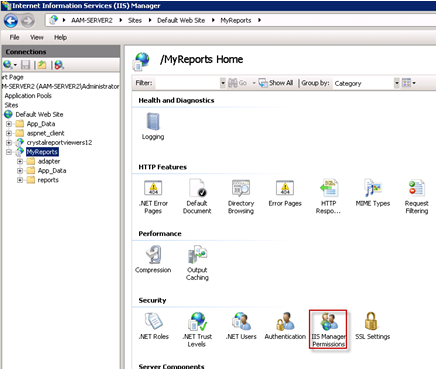
Task: Open the Error Pages feature
Action: click(285, 193)
